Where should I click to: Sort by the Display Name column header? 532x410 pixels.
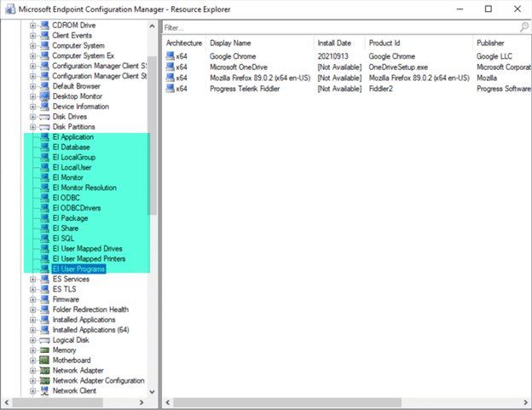click(x=260, y=43)
